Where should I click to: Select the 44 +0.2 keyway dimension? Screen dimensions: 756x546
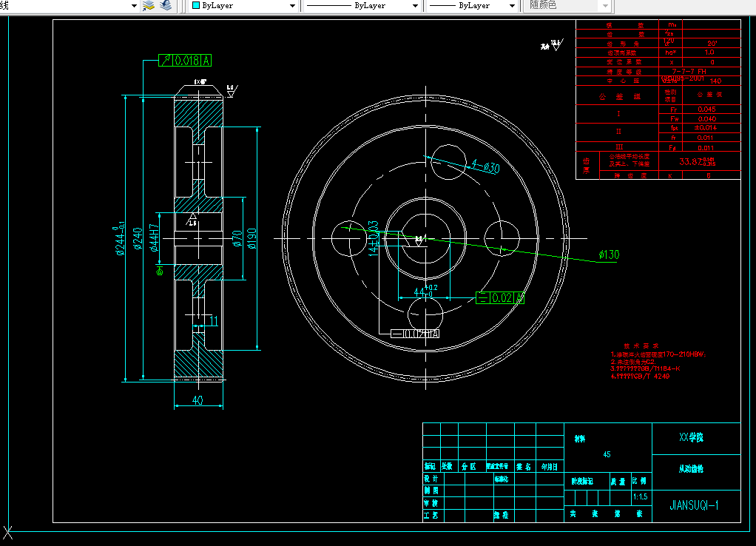pyautogui.click(x=425, y=291)
